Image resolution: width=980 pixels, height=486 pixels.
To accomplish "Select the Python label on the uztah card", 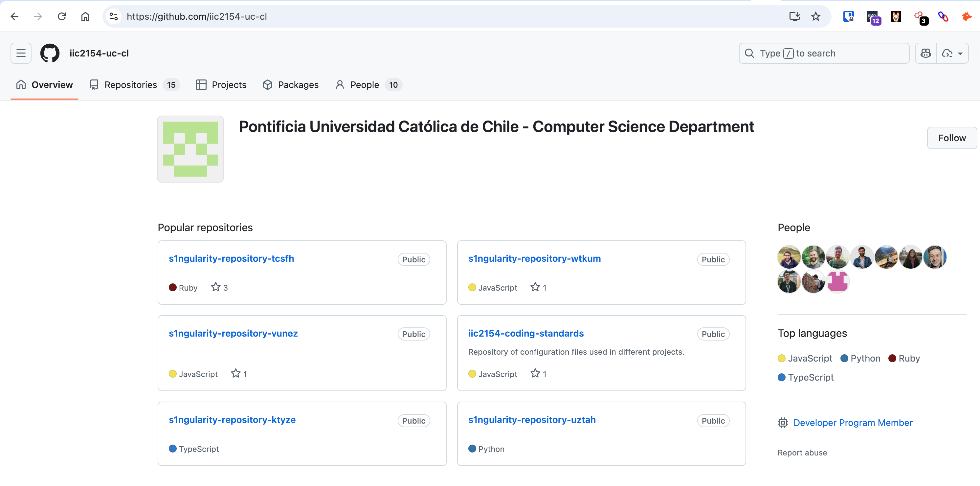I will (x=491, y=449).
